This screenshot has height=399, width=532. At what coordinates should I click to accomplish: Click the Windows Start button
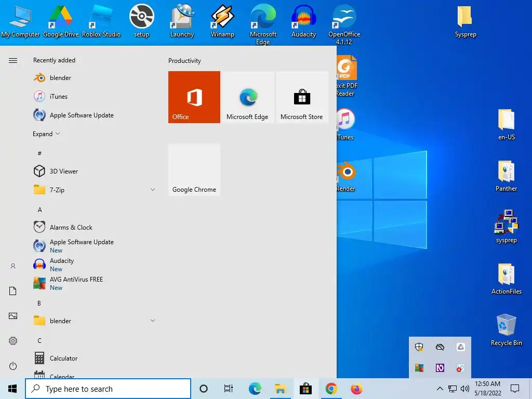(x=12, y=389)
